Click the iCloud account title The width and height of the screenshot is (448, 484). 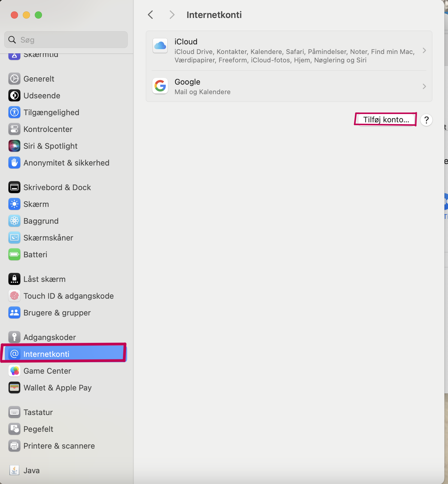[x=186, y=42]
